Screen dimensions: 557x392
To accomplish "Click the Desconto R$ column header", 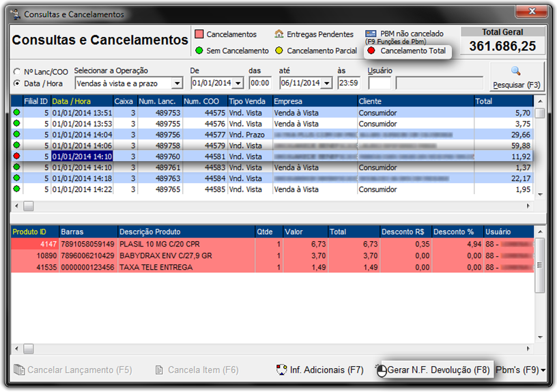I will [405, 232].
